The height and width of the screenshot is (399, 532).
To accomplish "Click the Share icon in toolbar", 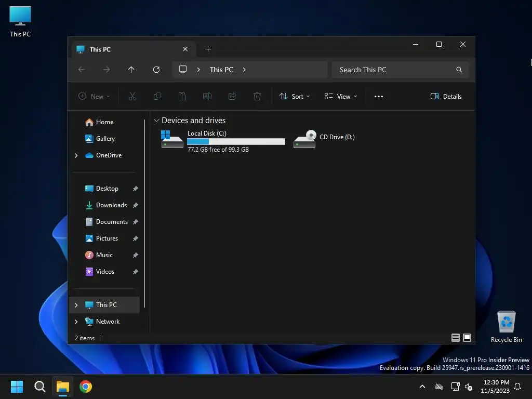I will coord(232,96).
